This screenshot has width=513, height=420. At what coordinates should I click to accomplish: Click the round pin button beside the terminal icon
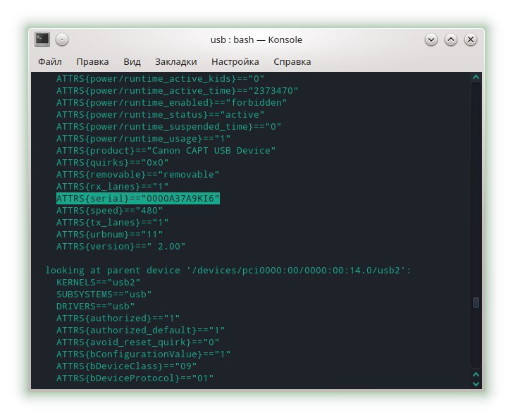[x=62, y=39]
